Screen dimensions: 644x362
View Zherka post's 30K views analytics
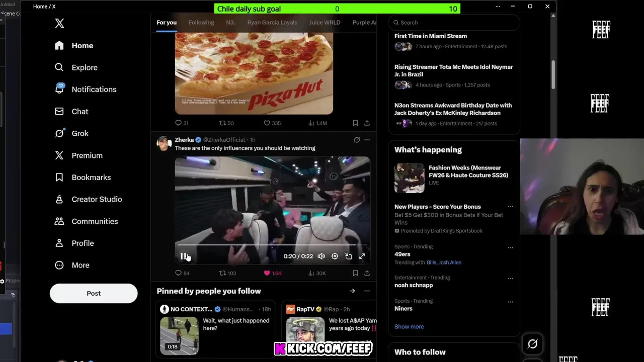316,273
